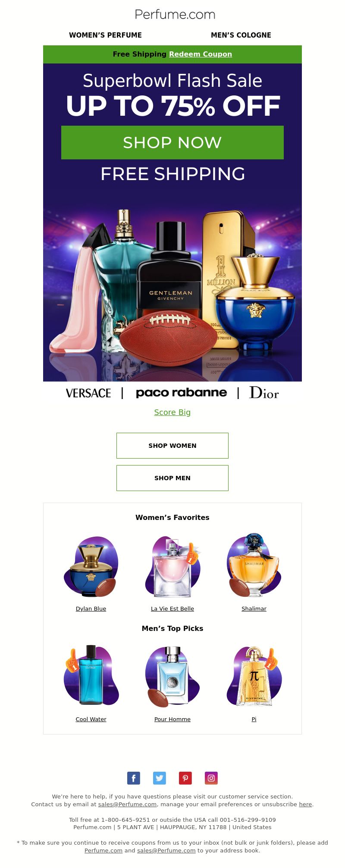Select the Givenchy Pi bottle image
The height and width of the screenshot is (868, 345).
[x=254, y=676]
